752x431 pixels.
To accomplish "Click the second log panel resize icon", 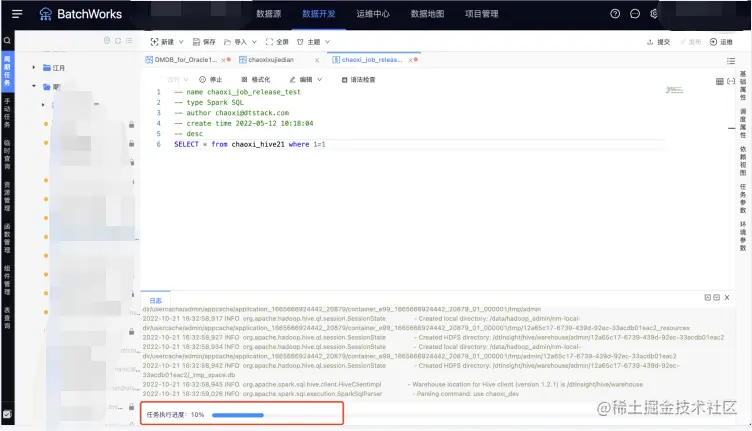I will [717, 297].
